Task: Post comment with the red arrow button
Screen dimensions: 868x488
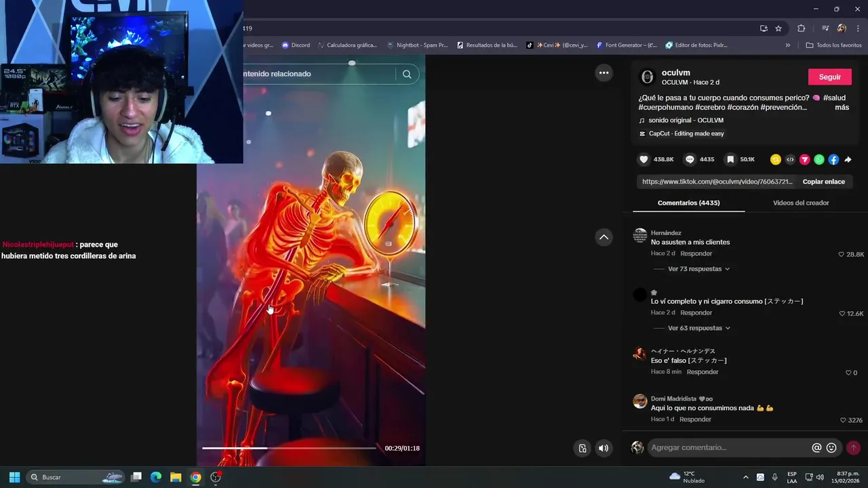Action: tap(853, 447)
